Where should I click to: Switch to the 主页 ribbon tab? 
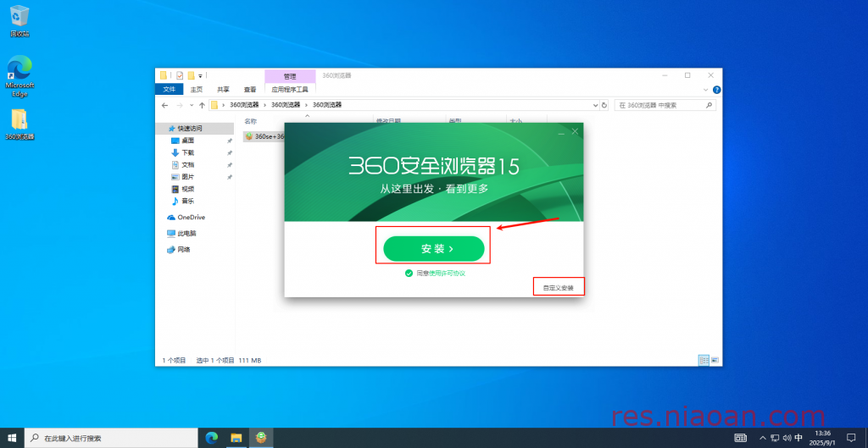(197, 89)
